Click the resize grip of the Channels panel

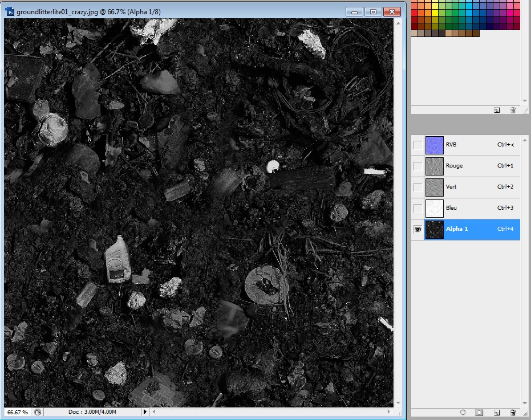coord(526,413)
